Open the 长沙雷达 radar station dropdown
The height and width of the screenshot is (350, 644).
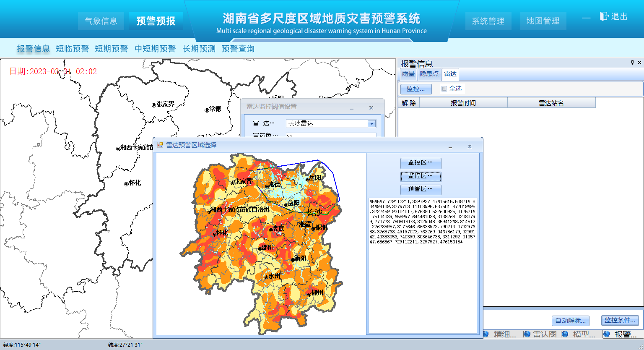(x=371, y=123)
